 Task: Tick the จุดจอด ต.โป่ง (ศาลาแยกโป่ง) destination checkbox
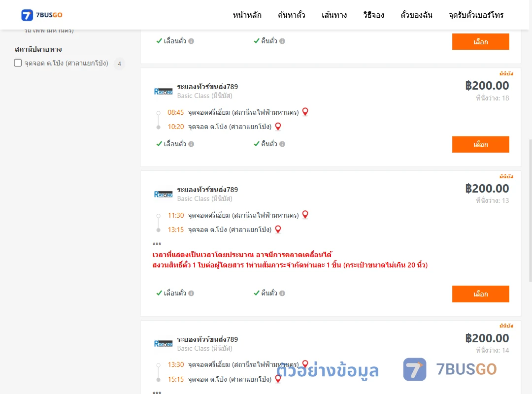click(18, 63)
